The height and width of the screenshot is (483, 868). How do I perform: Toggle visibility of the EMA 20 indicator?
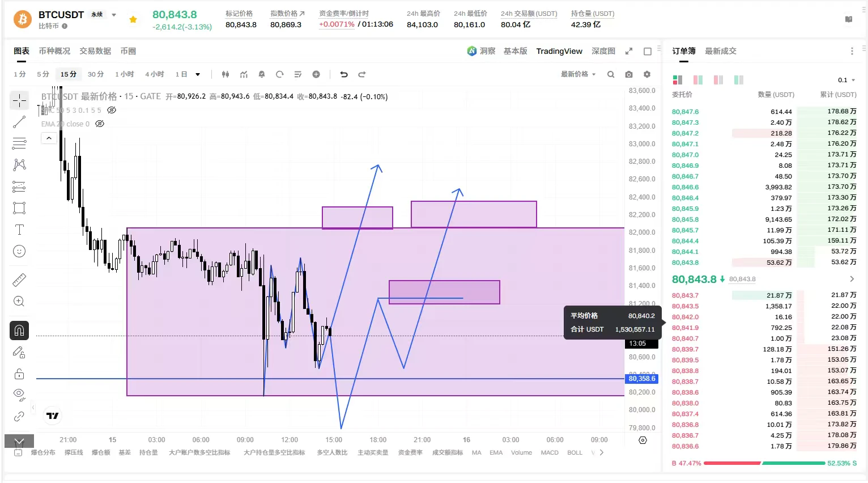100,124
